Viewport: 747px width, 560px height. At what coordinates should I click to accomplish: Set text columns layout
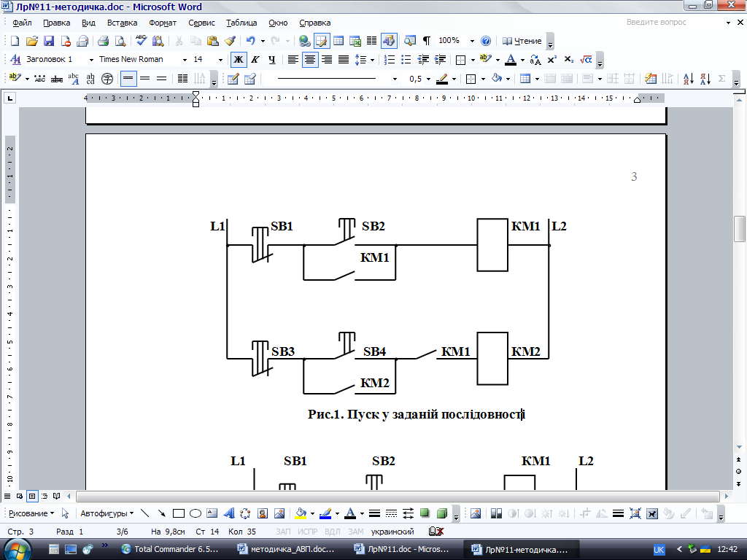pos(371,41)
